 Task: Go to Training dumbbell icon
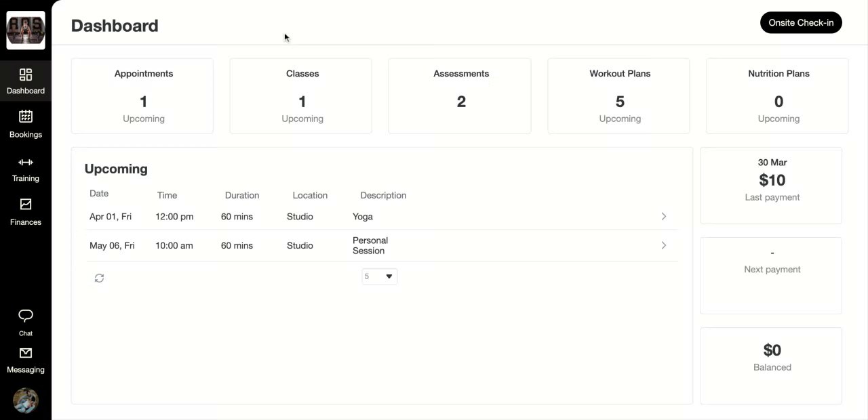point(26,163)
